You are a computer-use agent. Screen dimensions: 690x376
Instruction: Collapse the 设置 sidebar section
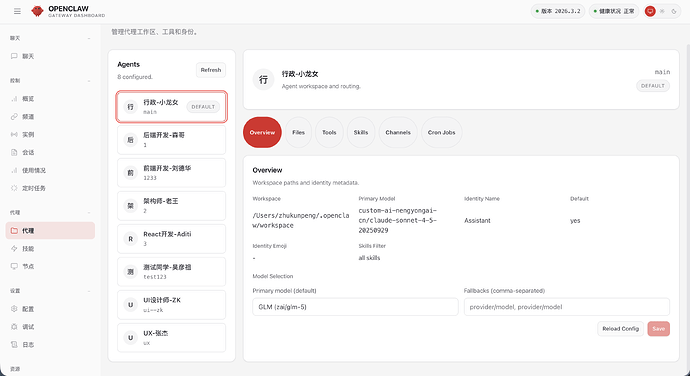(89, 291)
